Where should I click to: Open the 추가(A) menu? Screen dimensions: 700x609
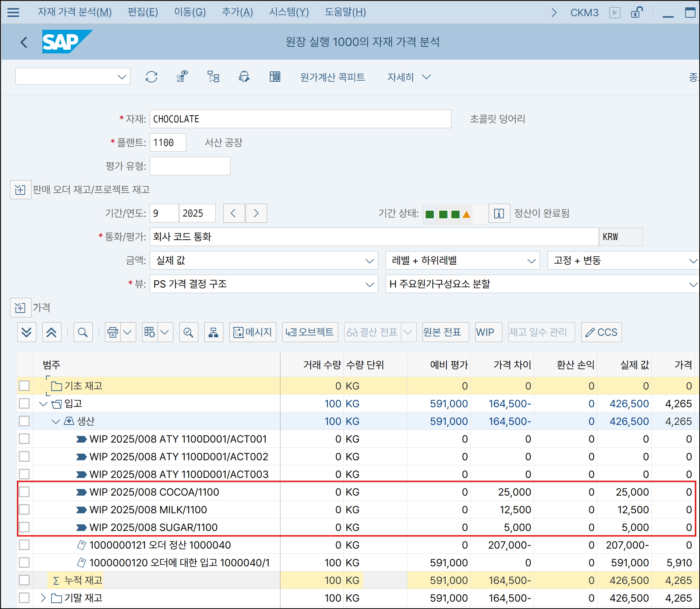237,12
